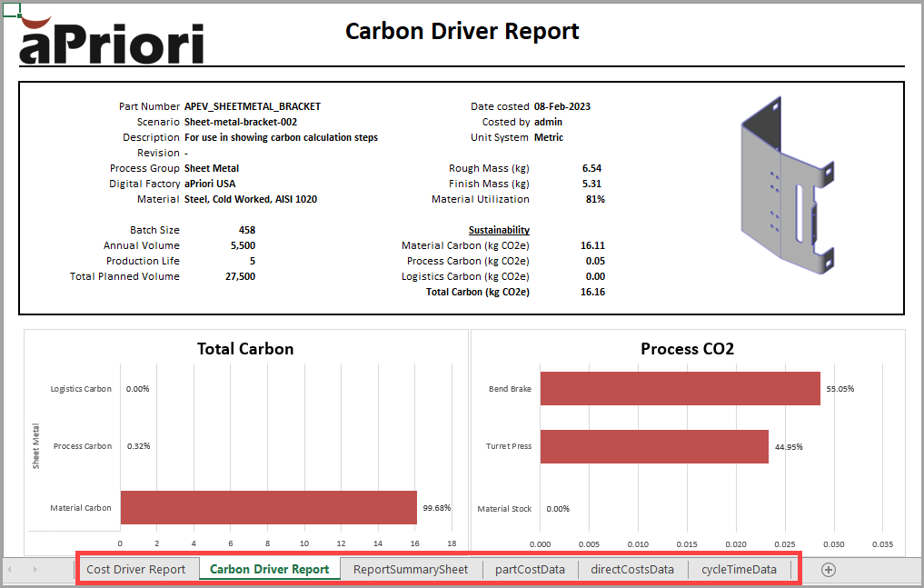Add a new sheet with the plus icon
924x588 pixels.
pos(828,570)
